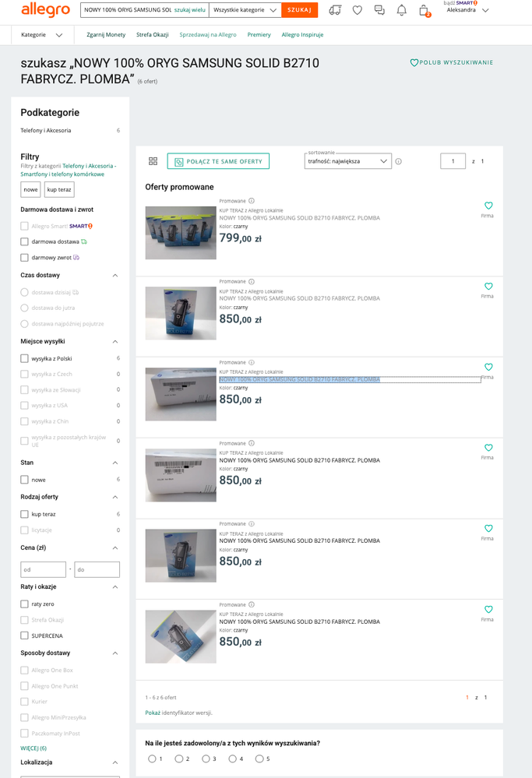The image size is (532, 778).
Task: Open Premiery nav item
Action: (x=259, y=35)
